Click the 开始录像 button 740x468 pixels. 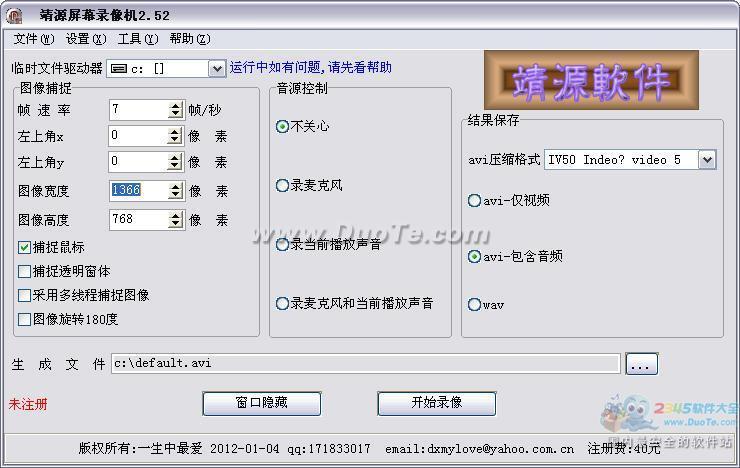pyautogui.click(x=436, y=403)
